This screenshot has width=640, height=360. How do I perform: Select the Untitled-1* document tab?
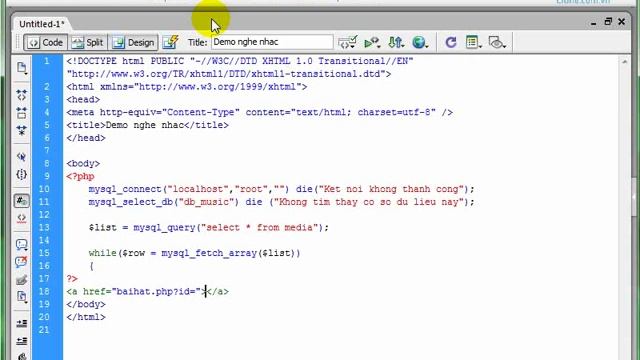click(42, 24)
